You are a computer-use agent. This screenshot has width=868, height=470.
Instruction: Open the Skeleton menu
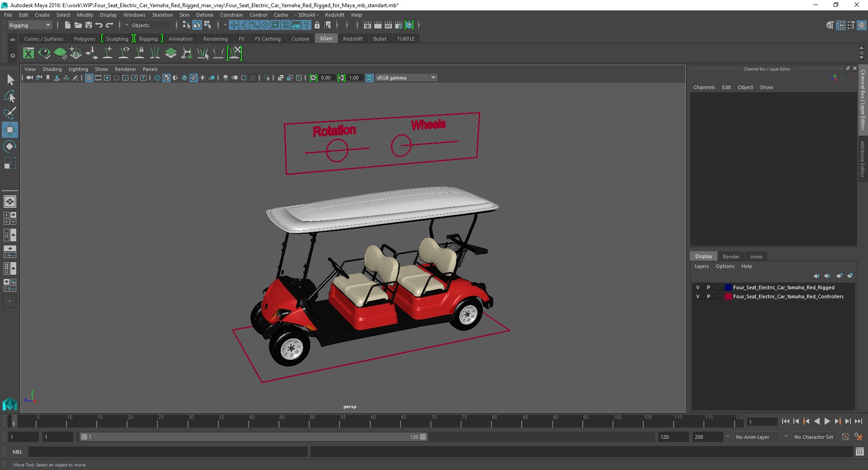162,15
